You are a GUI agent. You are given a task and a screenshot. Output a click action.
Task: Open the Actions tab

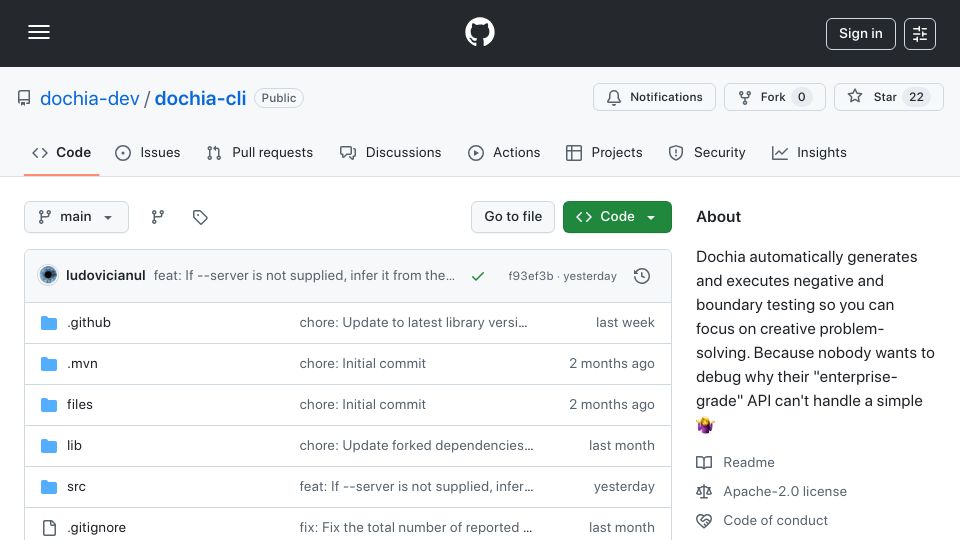click(x=504, y=152)
